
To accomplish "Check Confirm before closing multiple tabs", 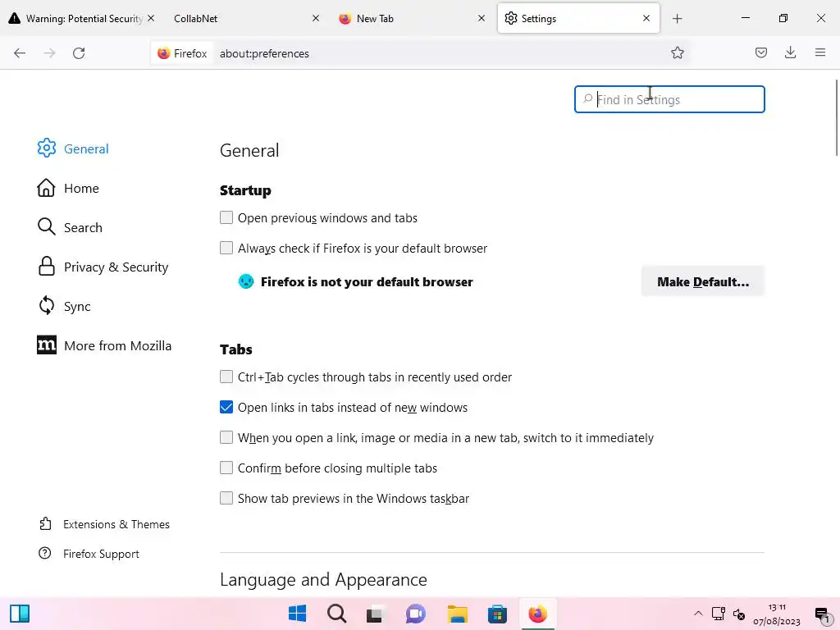I will (x=226, y=468).
